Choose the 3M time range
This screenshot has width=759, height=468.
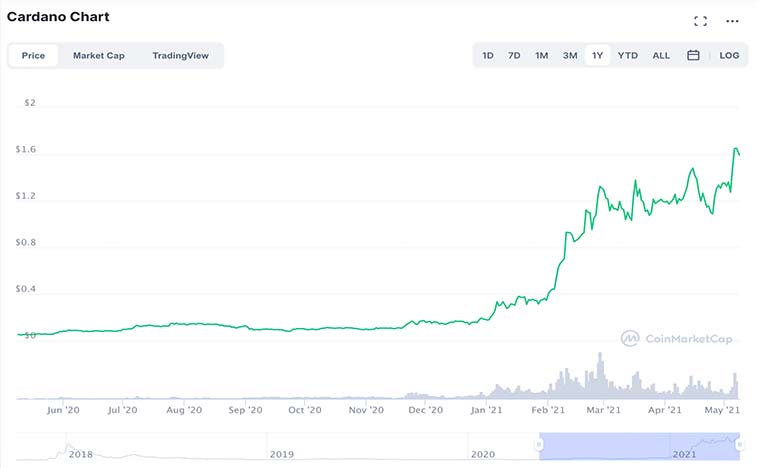point(570,55)
